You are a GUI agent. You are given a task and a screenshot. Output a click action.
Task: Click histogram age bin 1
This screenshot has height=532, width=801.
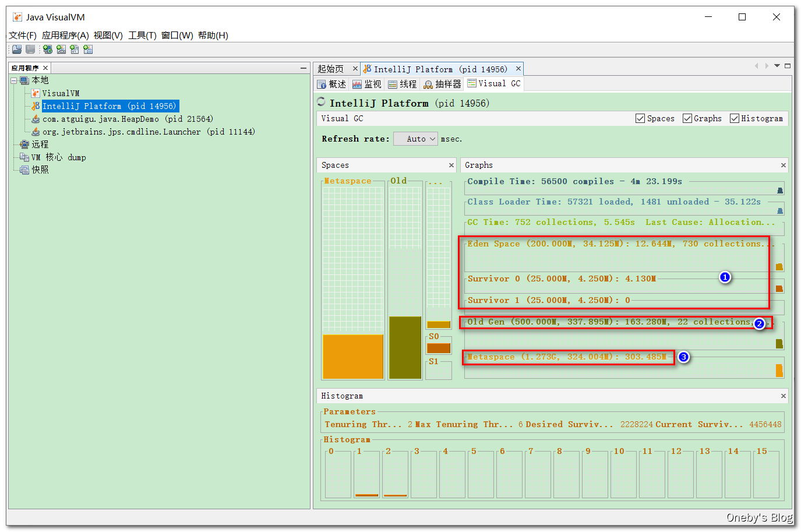tap(367, 475)
